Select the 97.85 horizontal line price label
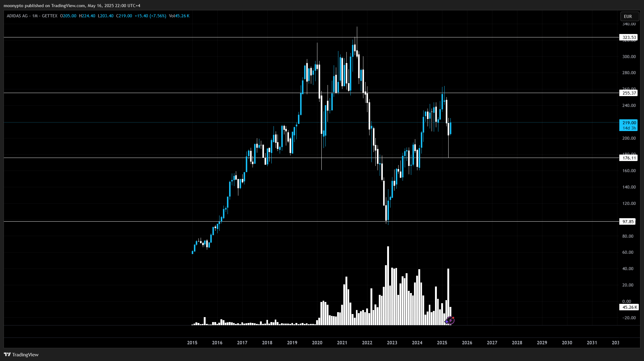Image resolution: width=644 pixels, height=361 pixels. tap(628, 222)
